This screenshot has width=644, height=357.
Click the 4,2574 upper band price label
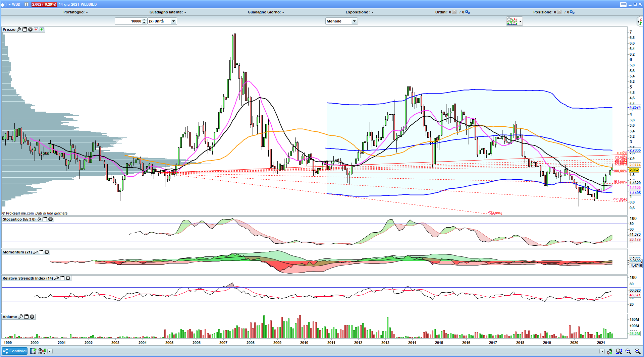635,107
